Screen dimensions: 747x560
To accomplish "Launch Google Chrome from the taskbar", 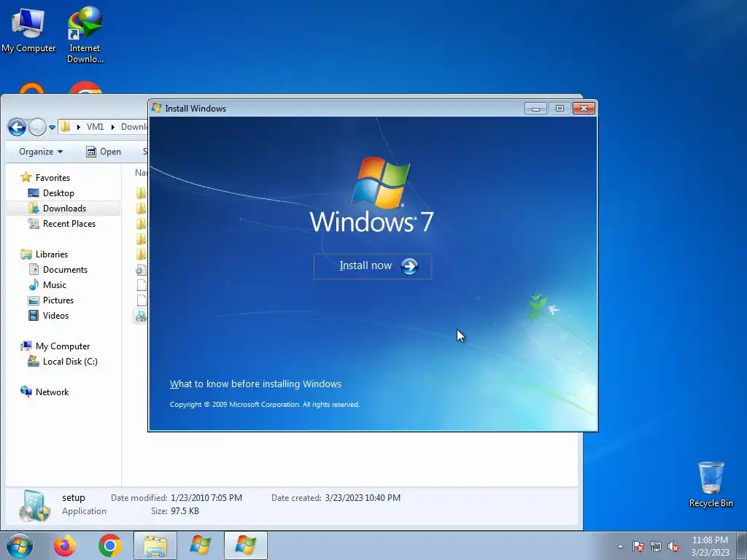I will click(110, 545).
